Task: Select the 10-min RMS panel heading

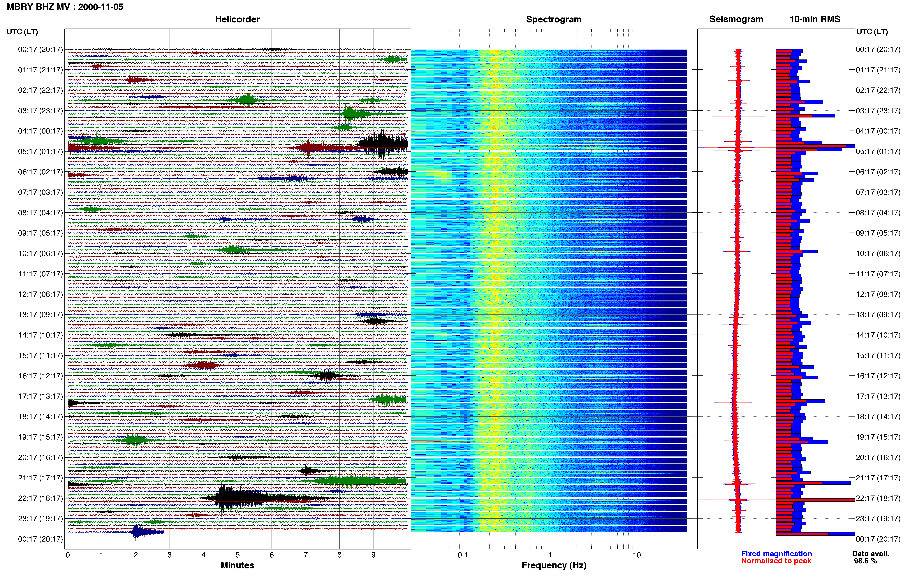Action: [x=815, y=19]
